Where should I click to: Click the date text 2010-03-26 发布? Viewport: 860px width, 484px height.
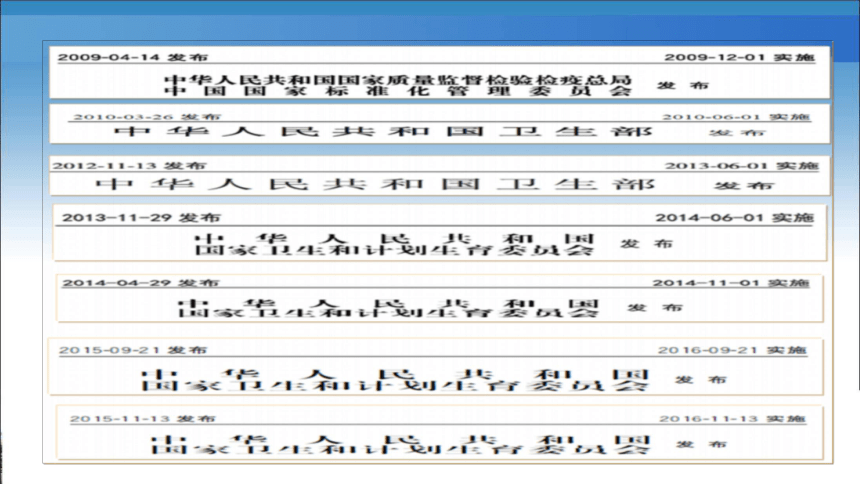[147, 117]
